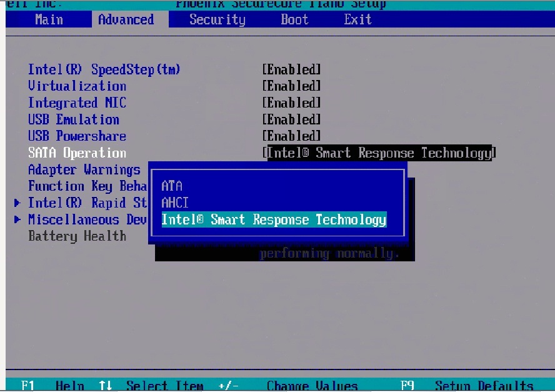Open the Exit tab
The image size is (555, 392).
tap(358, 19)
